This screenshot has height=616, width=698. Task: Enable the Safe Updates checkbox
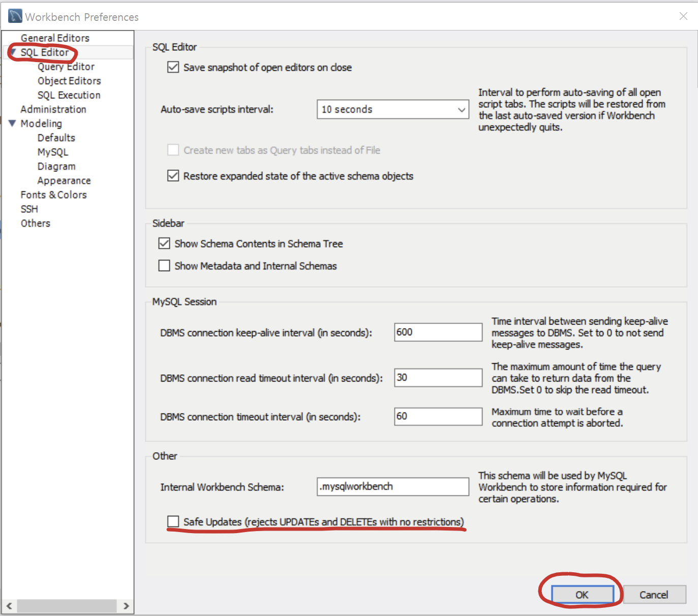(173, 521)
